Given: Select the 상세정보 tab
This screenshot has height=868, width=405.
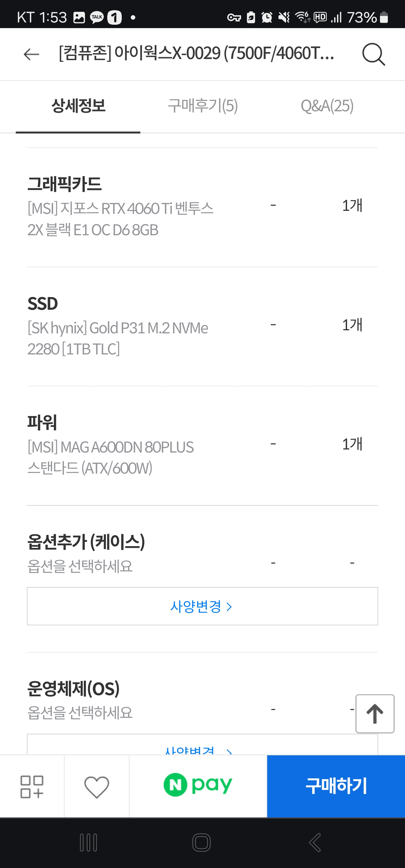Looking at the screenshot, I should click(78, 106).
